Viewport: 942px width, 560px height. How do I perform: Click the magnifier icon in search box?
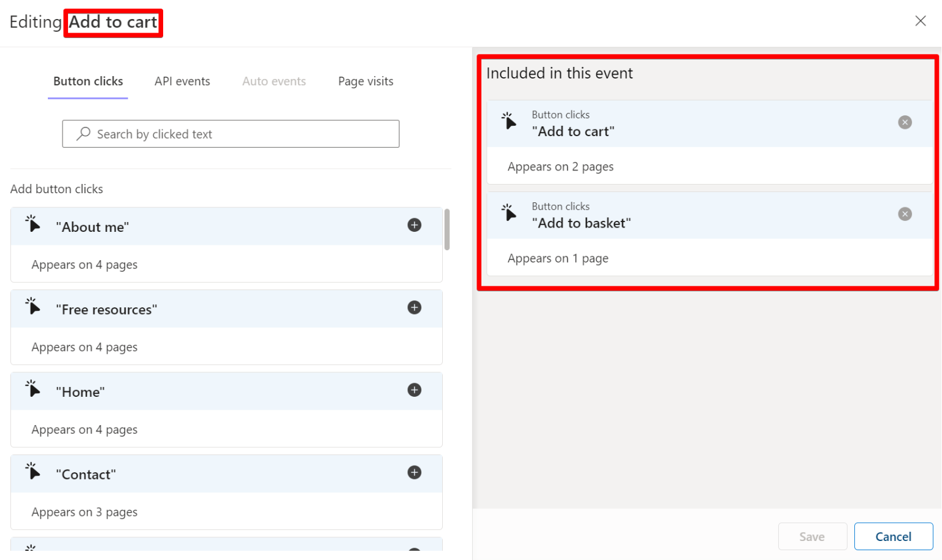tap(83, 134)
